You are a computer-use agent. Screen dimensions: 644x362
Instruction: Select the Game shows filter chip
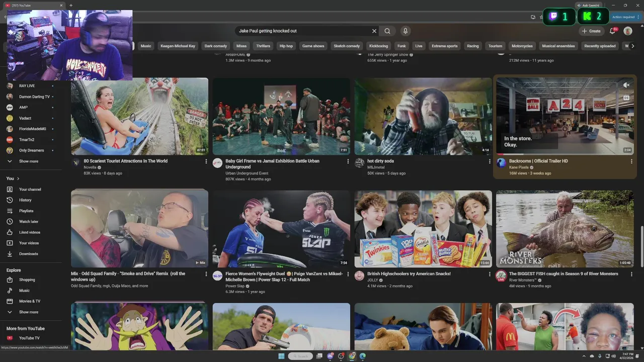click(313, 46)
